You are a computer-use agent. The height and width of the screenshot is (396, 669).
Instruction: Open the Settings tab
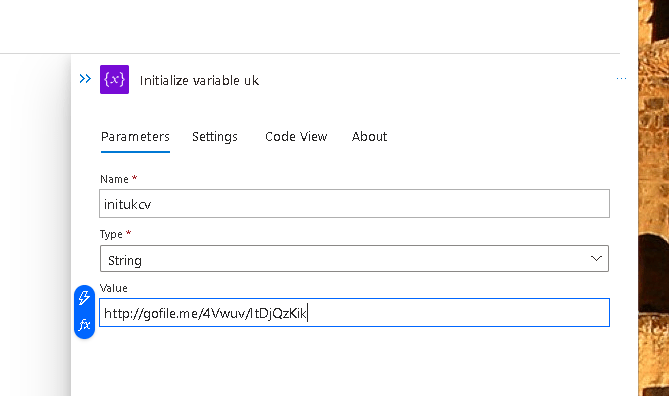point(215,137)
